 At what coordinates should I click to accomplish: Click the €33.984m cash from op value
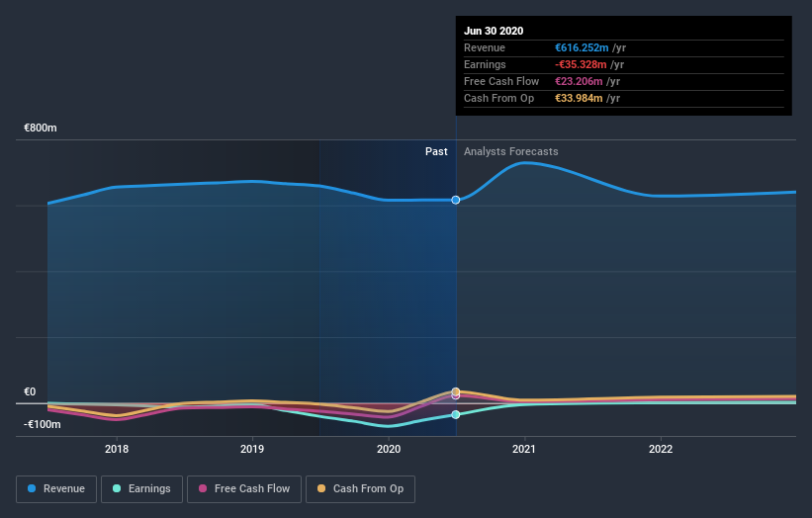point(579,98)
